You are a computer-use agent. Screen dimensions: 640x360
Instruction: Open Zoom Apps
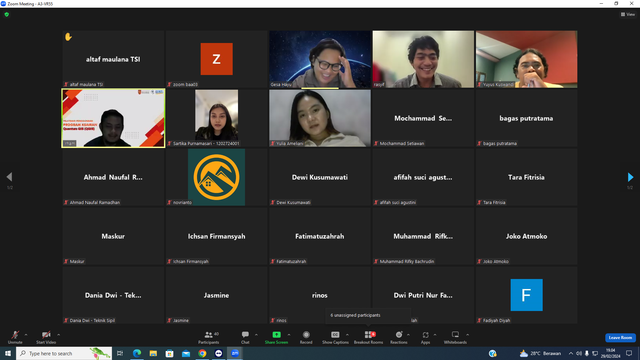click(x=425, y=337)
